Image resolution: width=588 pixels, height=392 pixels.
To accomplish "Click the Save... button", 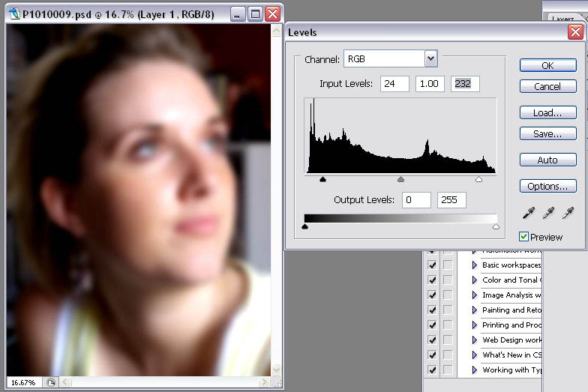I will 547,133.
